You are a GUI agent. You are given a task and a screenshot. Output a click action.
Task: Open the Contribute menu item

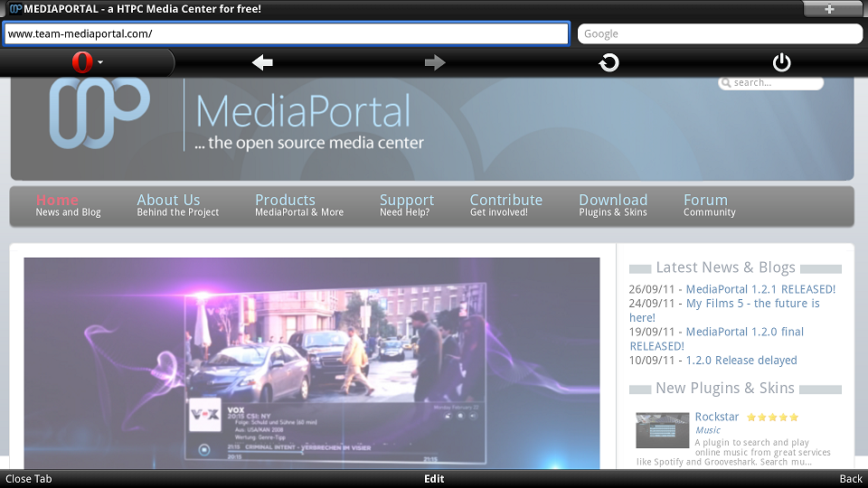(x=506, y=205)
